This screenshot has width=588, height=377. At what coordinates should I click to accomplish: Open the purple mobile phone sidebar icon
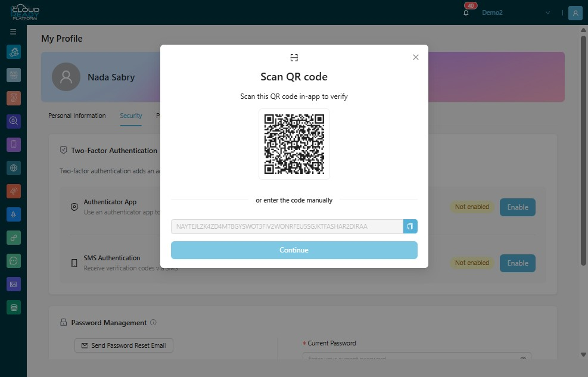[x=14, y=144]
